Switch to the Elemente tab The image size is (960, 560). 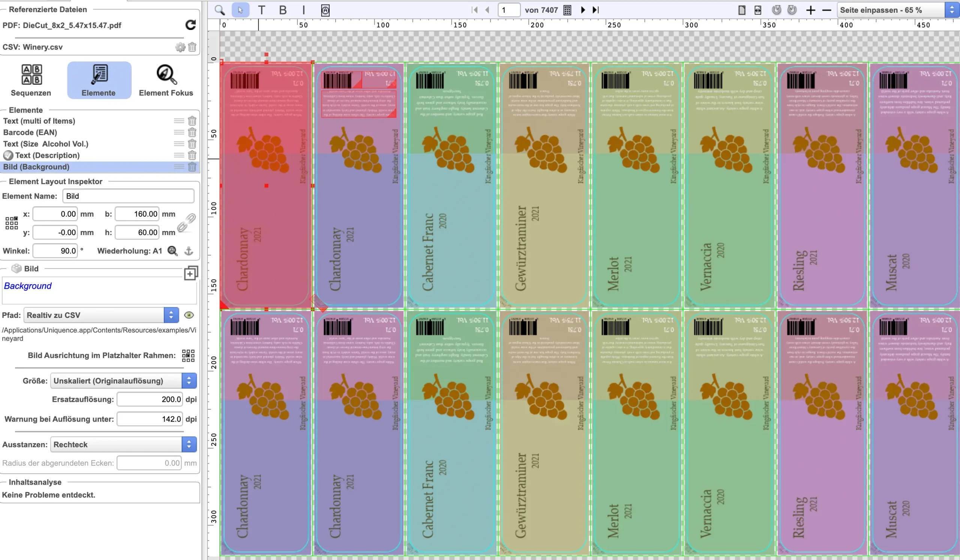coord(99,80)
